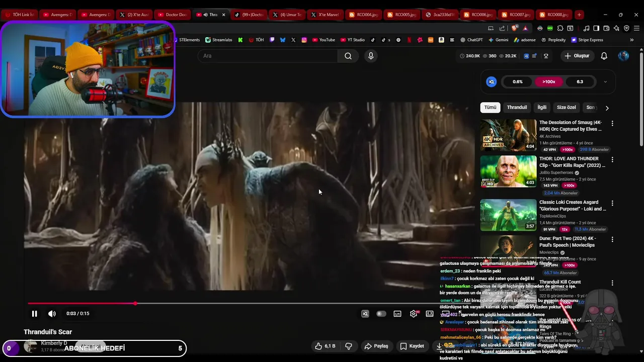The width and height of the screenshot is (644, 362).
Task: Switch to the Doctor Doom browser tab
Action: [172, 15]
